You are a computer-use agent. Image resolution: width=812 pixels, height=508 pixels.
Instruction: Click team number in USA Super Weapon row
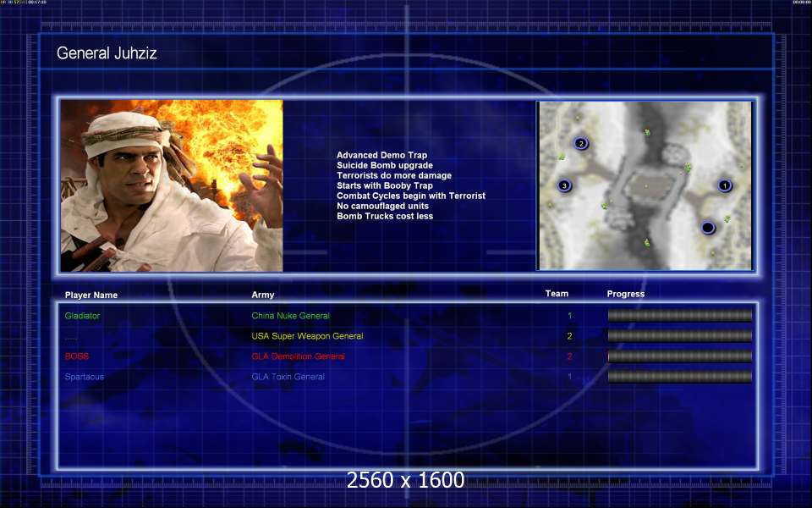[569, 336]
